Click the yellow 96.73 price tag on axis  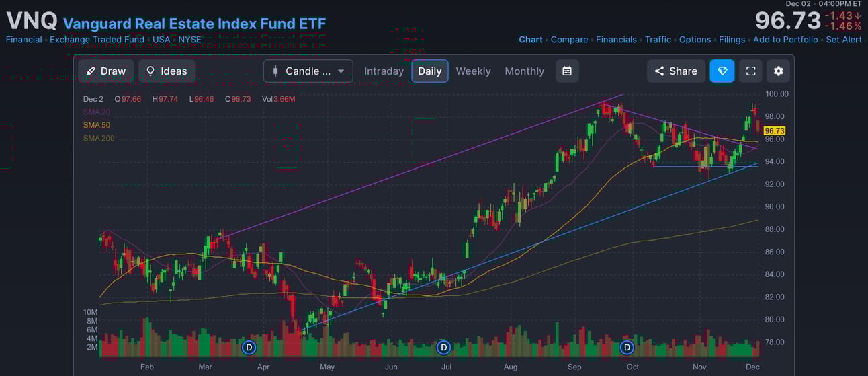tap(775, 130)
